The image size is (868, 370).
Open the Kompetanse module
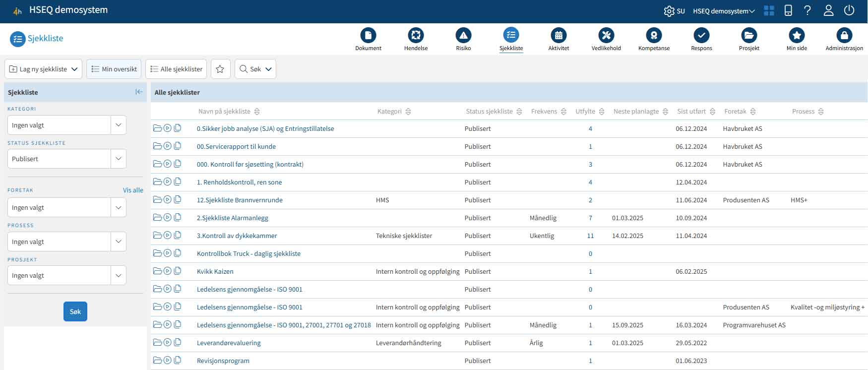(654, 39)
